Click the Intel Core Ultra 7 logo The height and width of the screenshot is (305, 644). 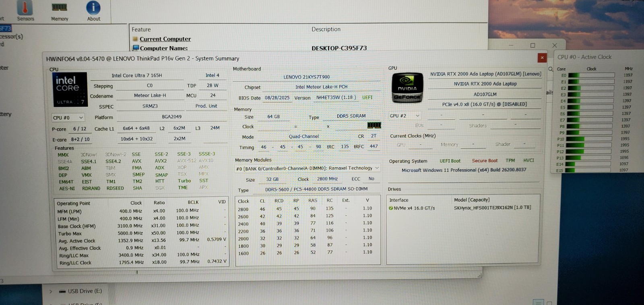tap(70, 89)
